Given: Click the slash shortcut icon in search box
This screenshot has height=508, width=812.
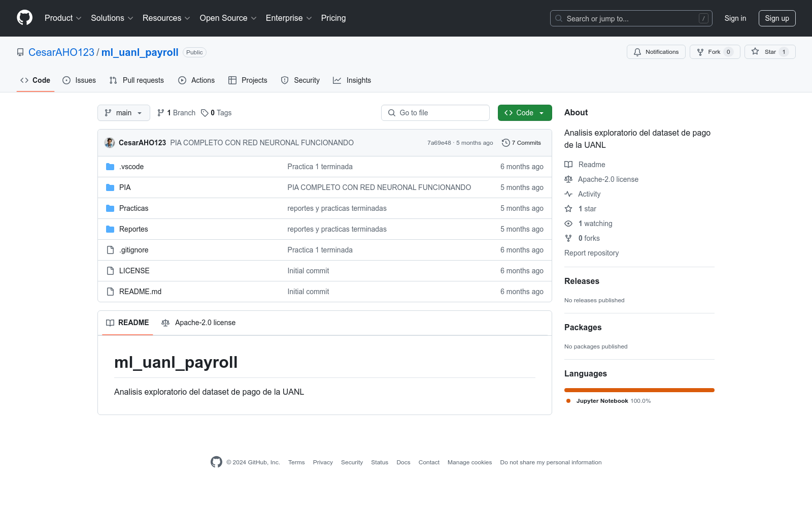Looking at the screenshot, I should (703, 18).
